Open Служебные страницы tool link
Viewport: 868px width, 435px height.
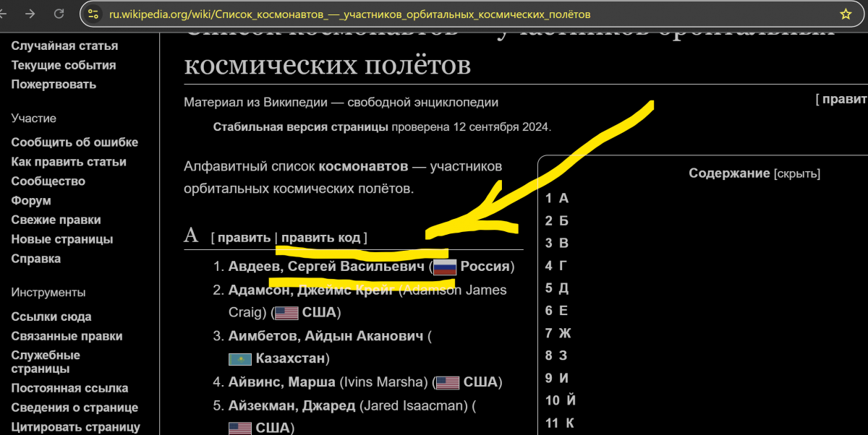[x=46, y=362]
